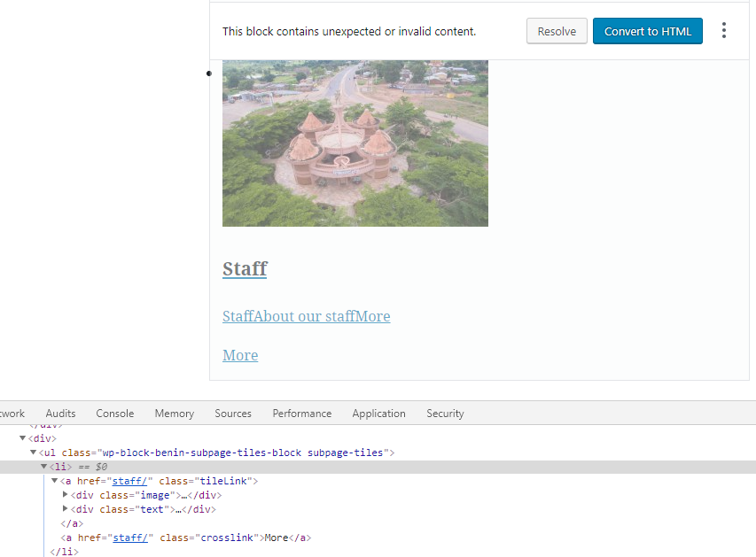The image size is (756, 557).
Task: Click Convert to HTML button
Action: tap(648, 31)
